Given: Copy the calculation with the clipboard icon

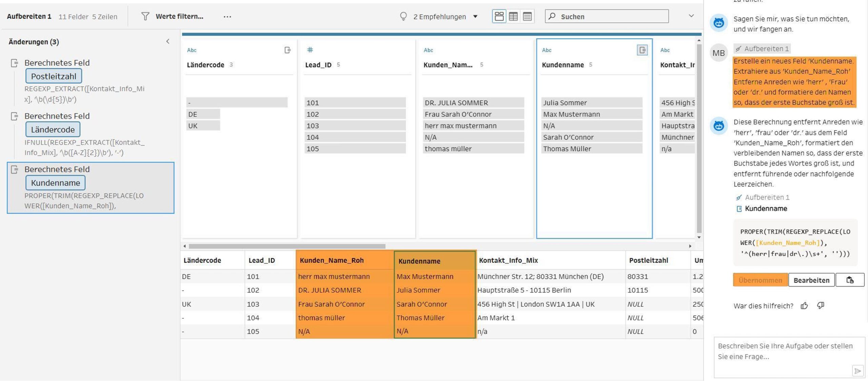Looking at the screenshot, I should (850, 280).
